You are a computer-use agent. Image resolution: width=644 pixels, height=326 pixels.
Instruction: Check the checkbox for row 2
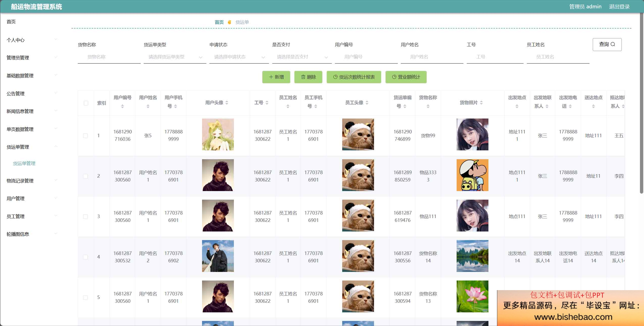[x=85, y=176]
